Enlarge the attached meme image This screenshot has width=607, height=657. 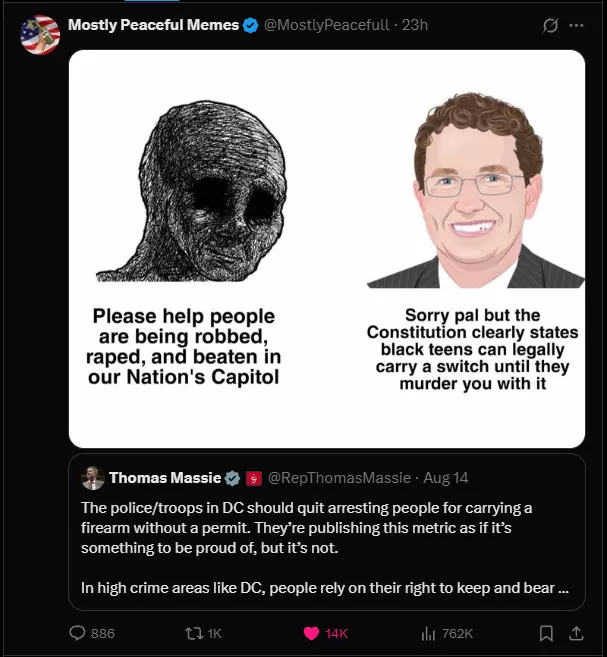tap(327, 249)
